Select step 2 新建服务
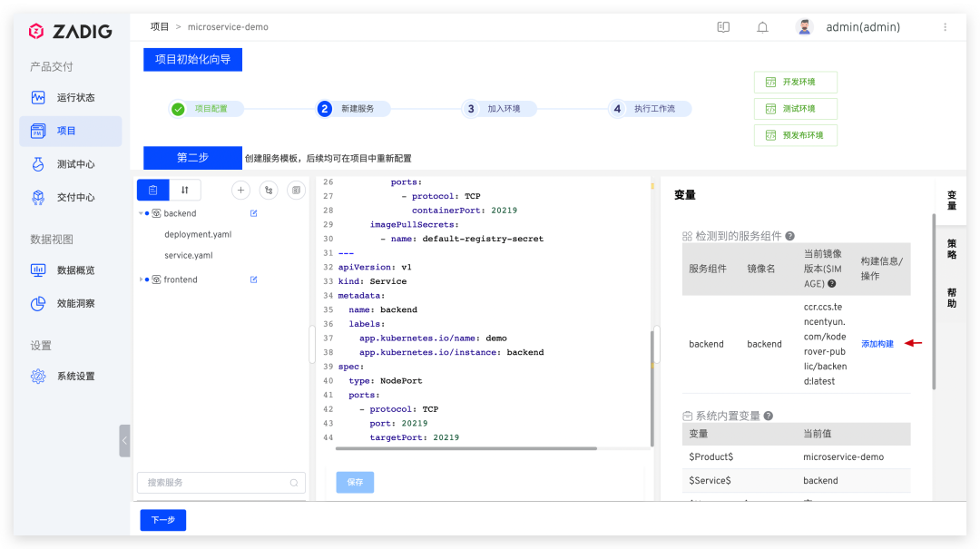980x549 pixels. [354, 109]
